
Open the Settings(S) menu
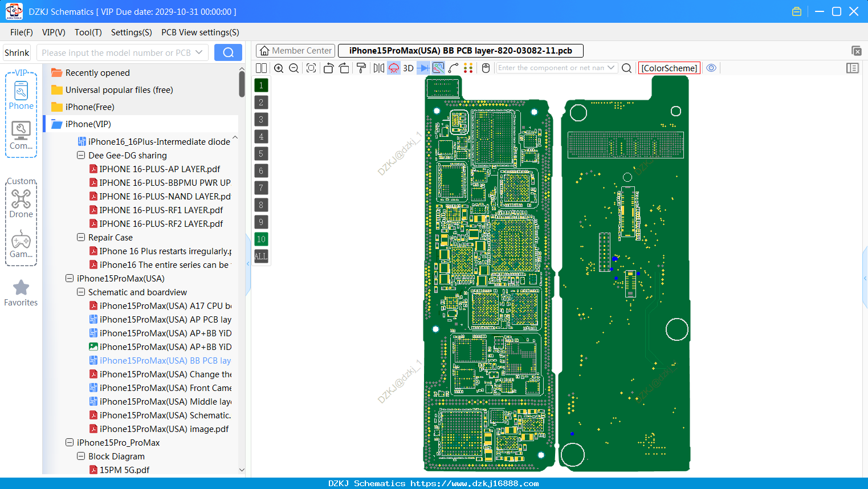(x=132, y=32)
